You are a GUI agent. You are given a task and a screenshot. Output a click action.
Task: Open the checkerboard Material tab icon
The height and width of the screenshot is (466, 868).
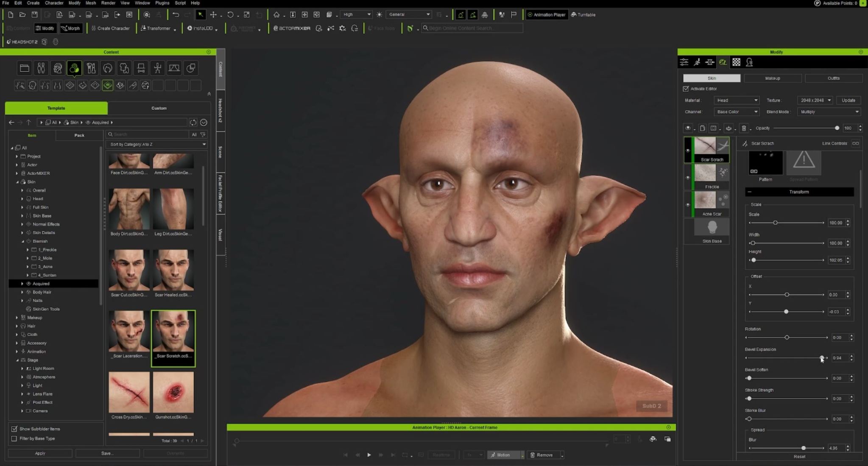[736, 62]
